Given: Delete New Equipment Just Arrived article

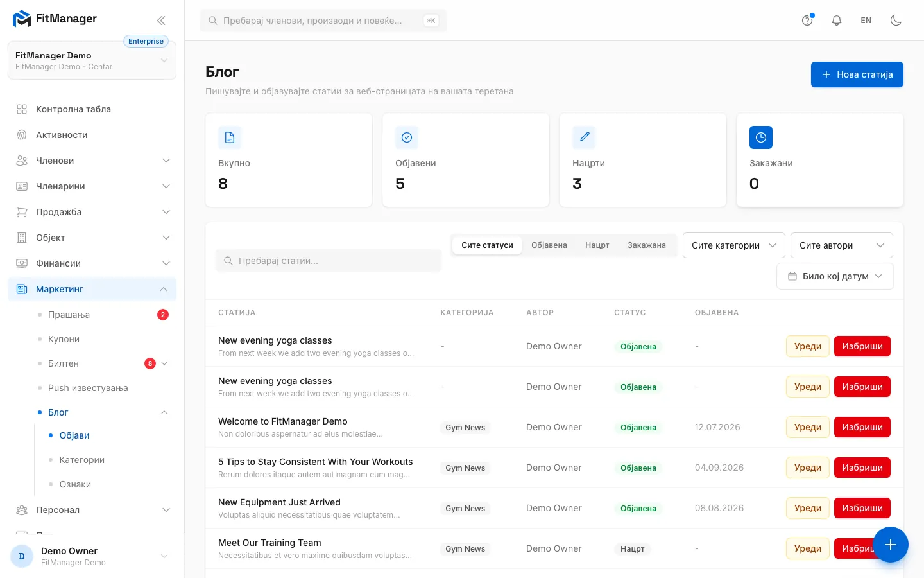Looking at the screenshot, I should coord(862,508).
